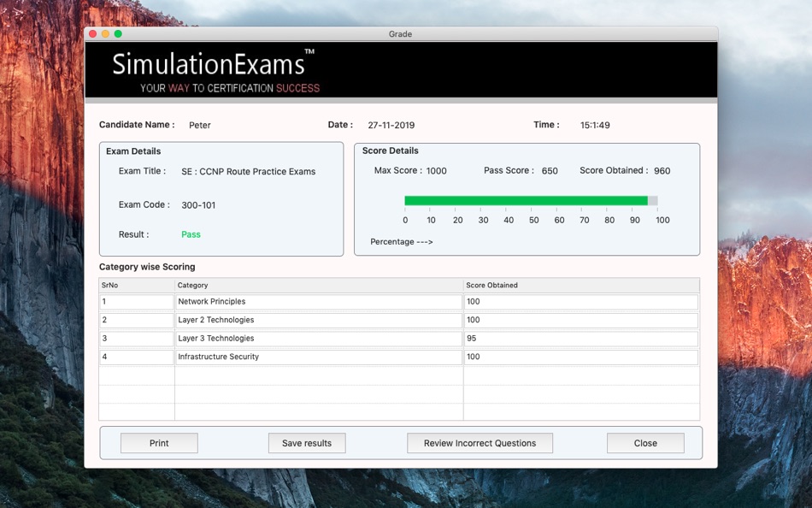Click Score Obtained value 960
Screen dimensions: 812x508
pos(662,171)
